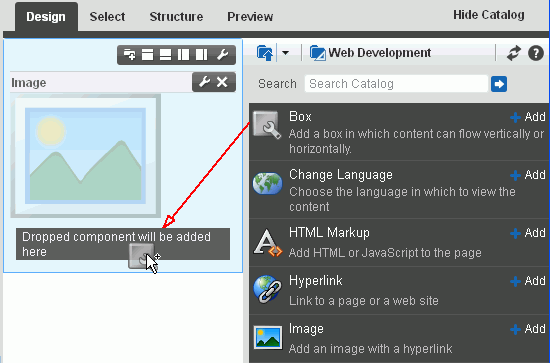Switch to the Design tab
The height and width of the screenshot is (363, 550).
click(x=46, y=16)
